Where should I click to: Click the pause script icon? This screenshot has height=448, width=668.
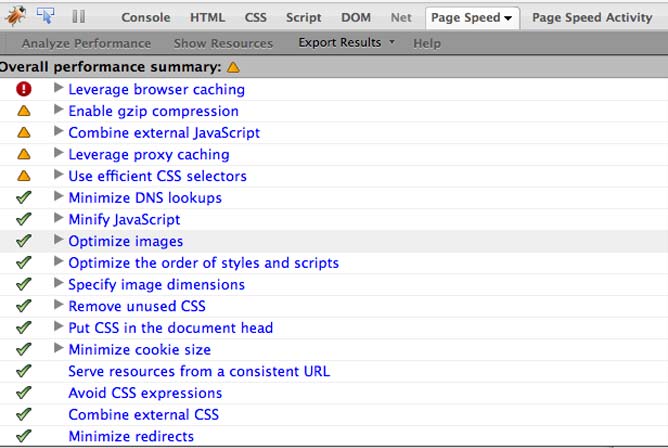click(x=78, y=17)
